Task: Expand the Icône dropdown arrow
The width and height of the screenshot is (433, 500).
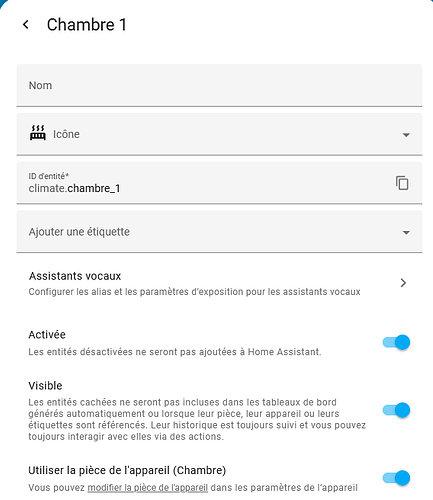Action: tap(406, 135)
